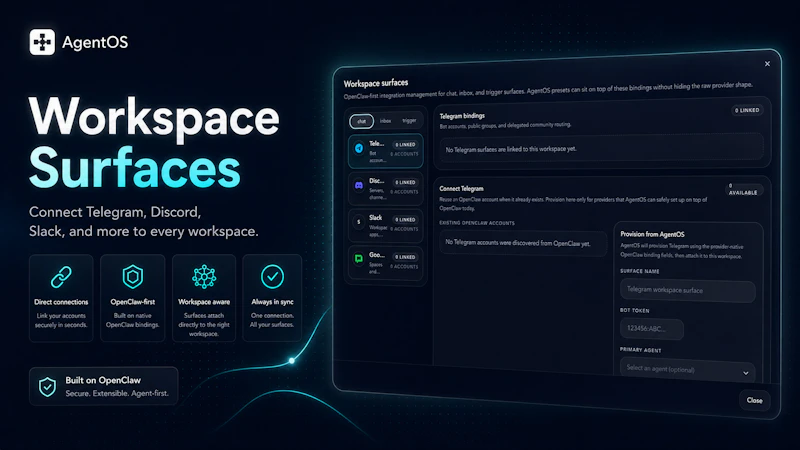Click the EXISTING OPENCLAW ACCOUNTS label

point(477,223)
